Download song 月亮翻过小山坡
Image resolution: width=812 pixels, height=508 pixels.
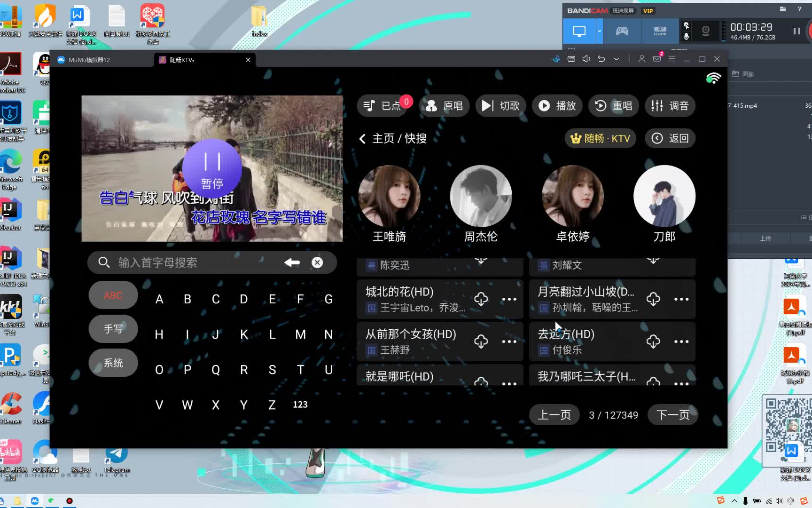pyautogui.click(x=653, y=299)
